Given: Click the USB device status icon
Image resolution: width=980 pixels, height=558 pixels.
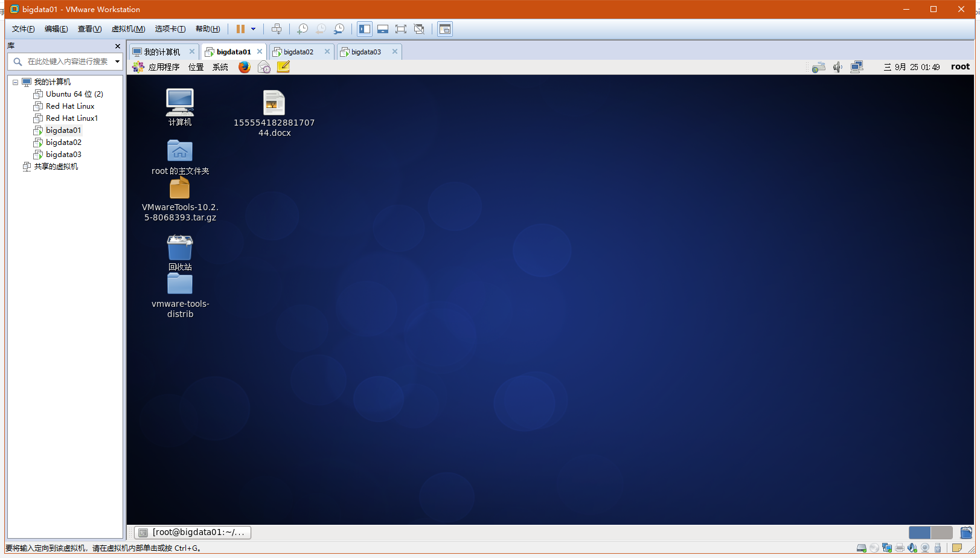Looking at the screenshot, I should [938, 548].
